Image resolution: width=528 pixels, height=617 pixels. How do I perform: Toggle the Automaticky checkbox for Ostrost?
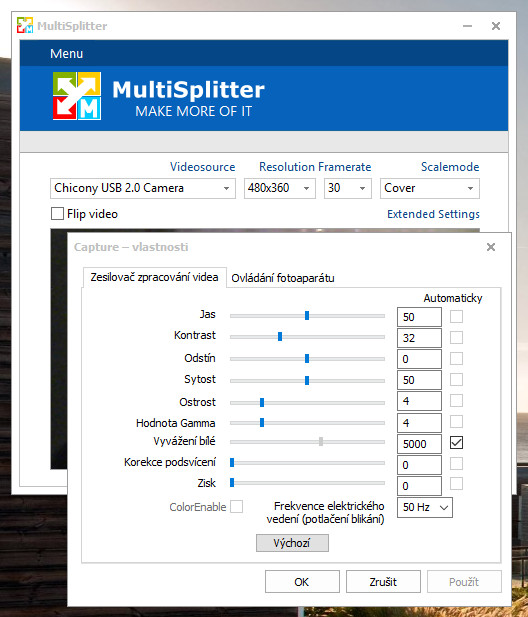(x=456, y=401)
